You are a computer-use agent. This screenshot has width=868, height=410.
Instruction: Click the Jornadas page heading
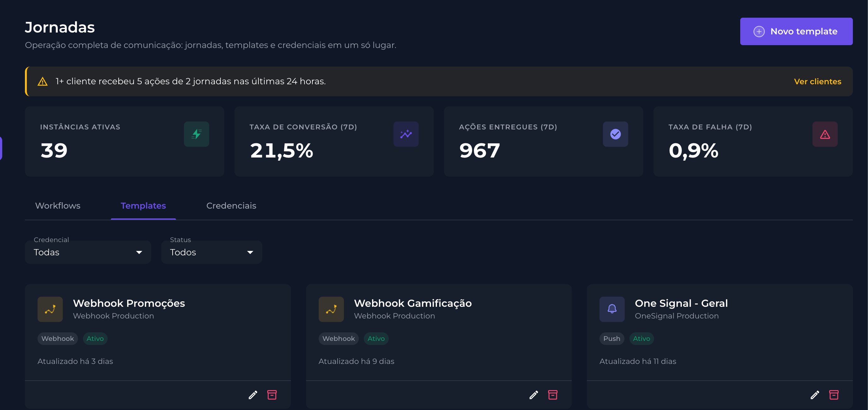click(60, 27)
